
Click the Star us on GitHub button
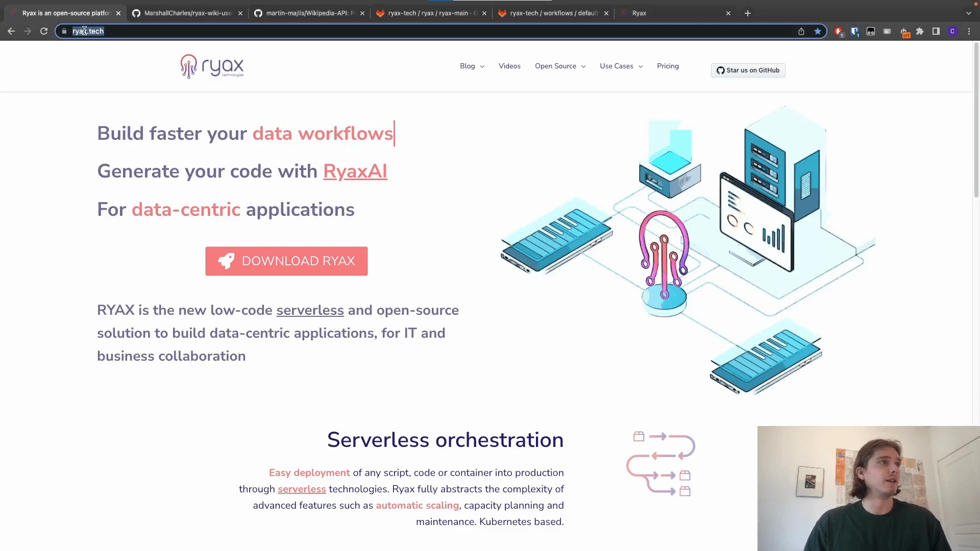(x=748, y=70)
